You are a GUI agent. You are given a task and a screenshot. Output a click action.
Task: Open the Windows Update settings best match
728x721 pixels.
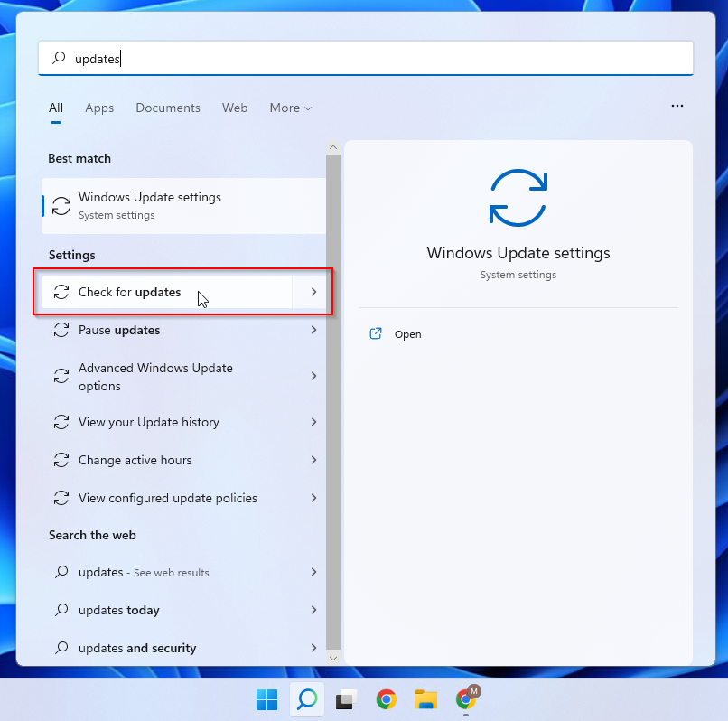pyautogui.click(x=183, y=206)
